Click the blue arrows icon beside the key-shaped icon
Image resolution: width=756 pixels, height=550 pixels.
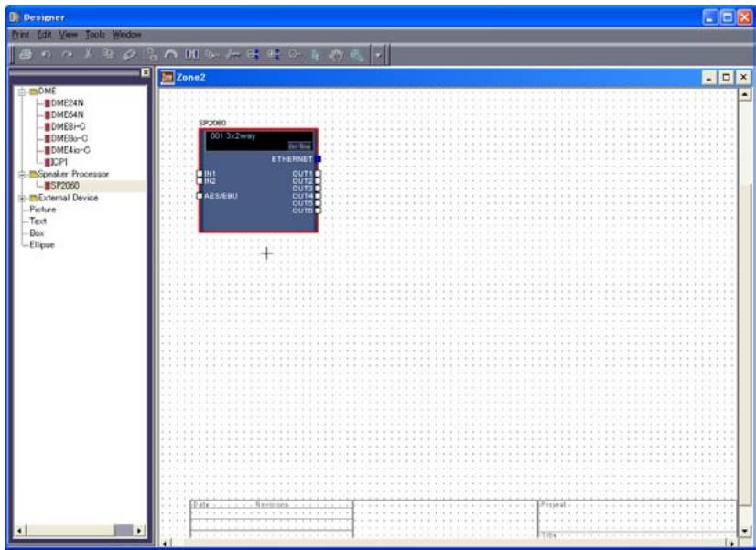pos(274,55)
